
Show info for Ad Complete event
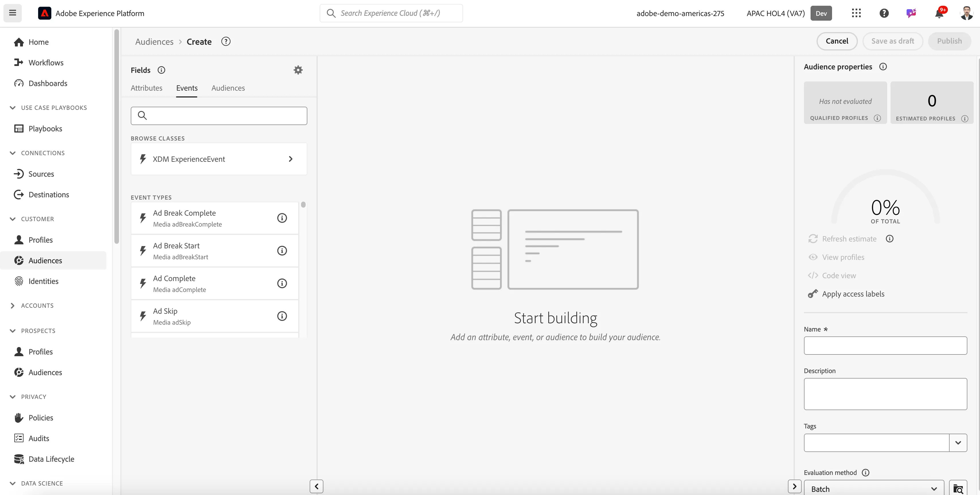282,283
